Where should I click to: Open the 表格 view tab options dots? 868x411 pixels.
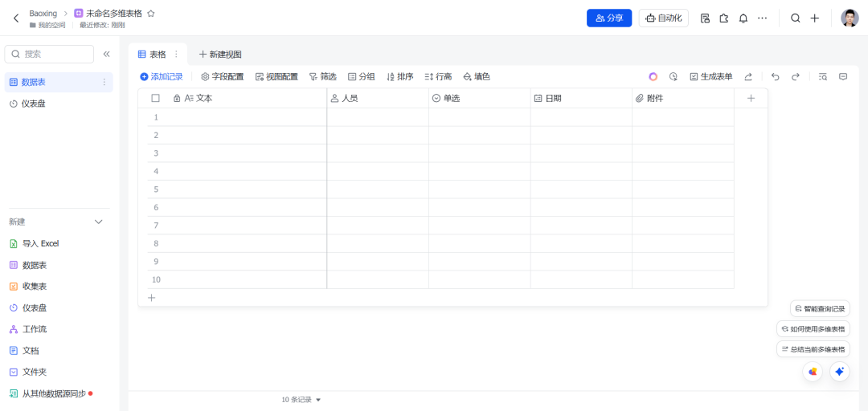[177, 55]
